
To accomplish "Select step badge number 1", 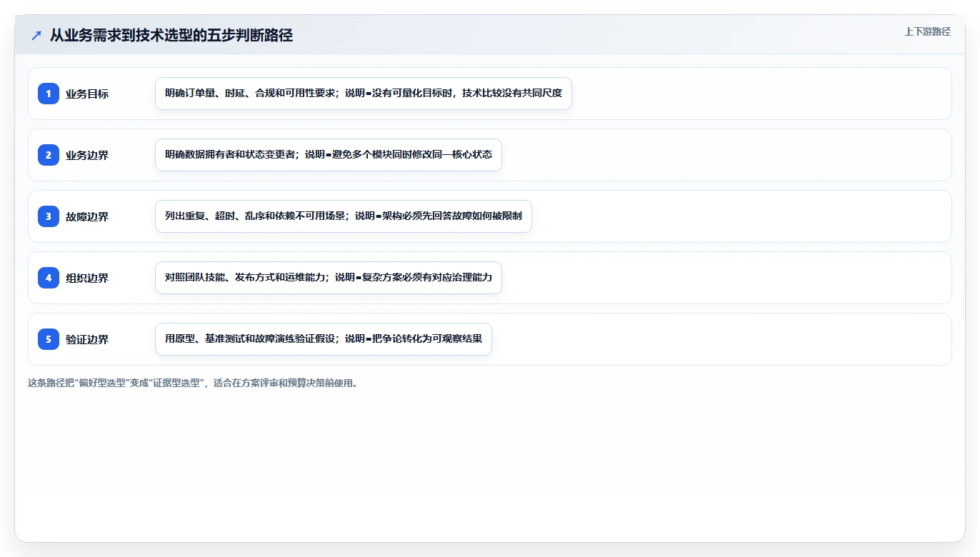I will (x=49, y=94).
